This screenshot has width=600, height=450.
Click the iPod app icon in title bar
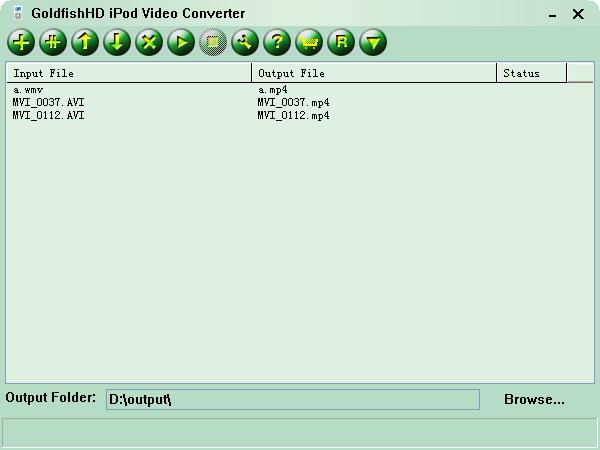tap(17, 13)
